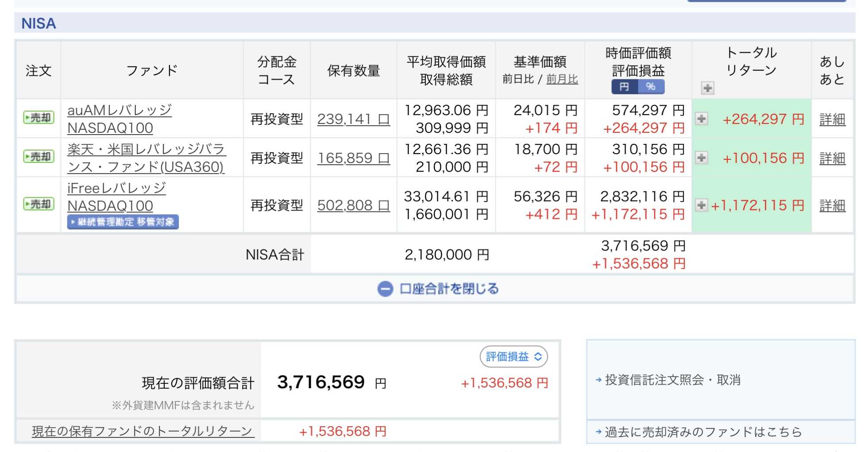Open 投資信託注文照会・取消 link
Image resolution: width=868 pixels, height=452 pixels.
(x=672, y=380)
